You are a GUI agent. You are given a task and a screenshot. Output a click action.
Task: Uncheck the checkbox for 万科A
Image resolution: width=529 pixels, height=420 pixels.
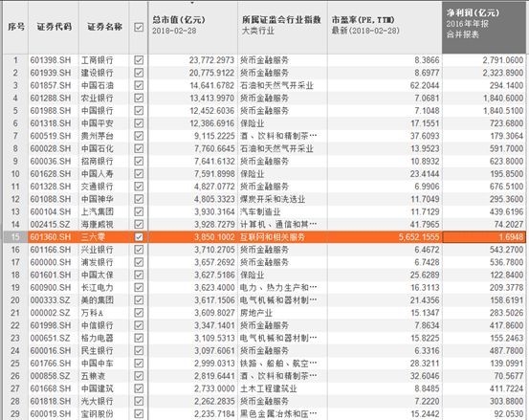[x=139, y=313]
